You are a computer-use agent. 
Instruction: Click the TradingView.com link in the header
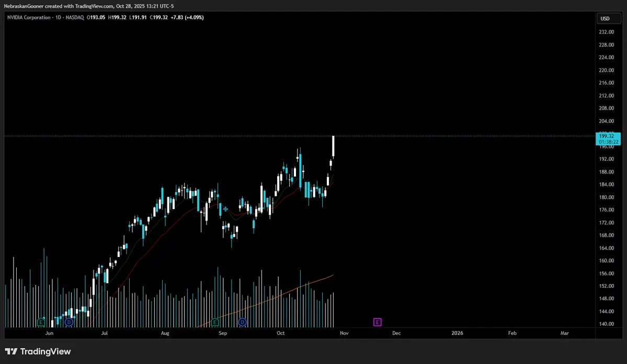94,6
